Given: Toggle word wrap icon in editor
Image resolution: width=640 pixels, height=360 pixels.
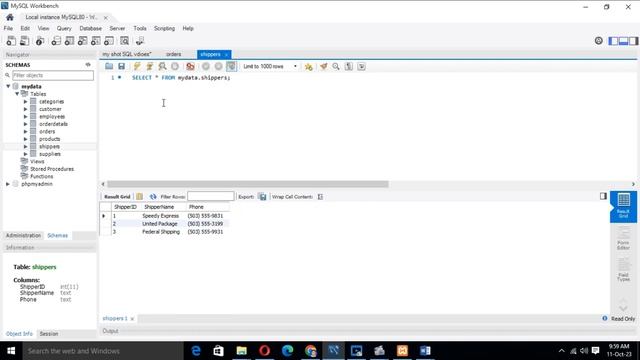Looking at the screenshot, I should click(x=361, y=66).
